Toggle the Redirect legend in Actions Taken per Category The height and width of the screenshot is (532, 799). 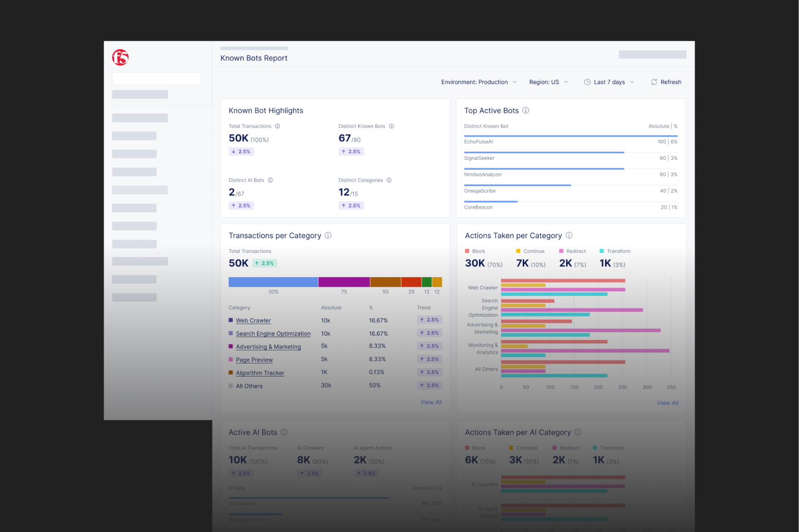coord(573,251)
